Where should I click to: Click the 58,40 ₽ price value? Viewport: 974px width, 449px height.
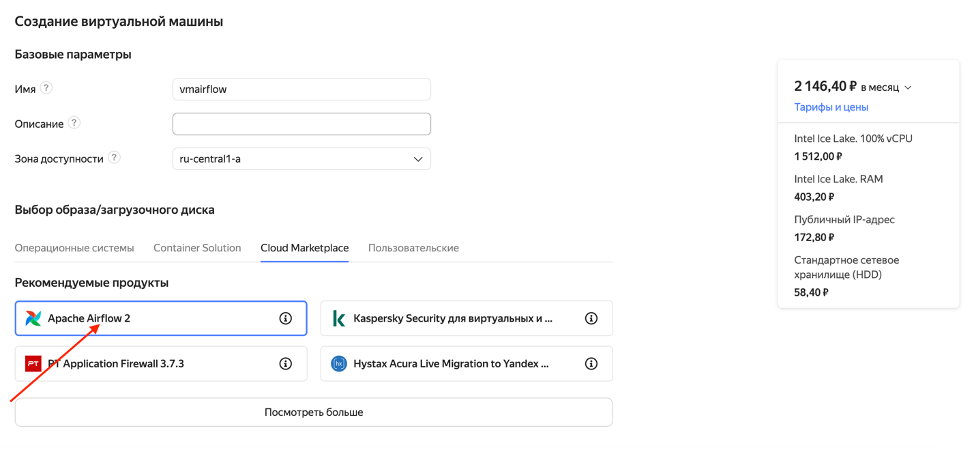811,291
